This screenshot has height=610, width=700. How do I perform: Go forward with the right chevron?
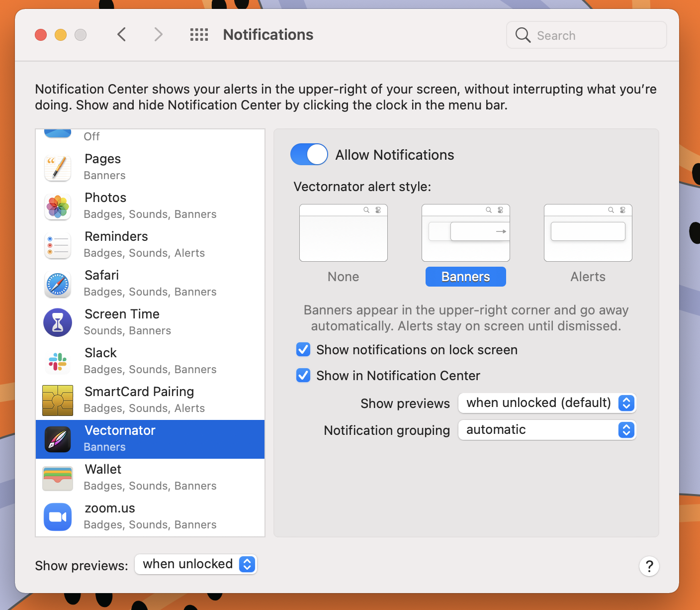point(158,34)
